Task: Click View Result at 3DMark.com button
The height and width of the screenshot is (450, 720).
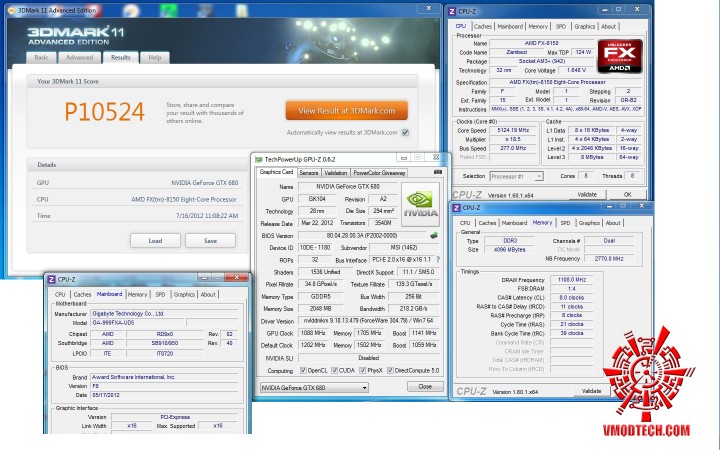Action: tap(347, 111)
